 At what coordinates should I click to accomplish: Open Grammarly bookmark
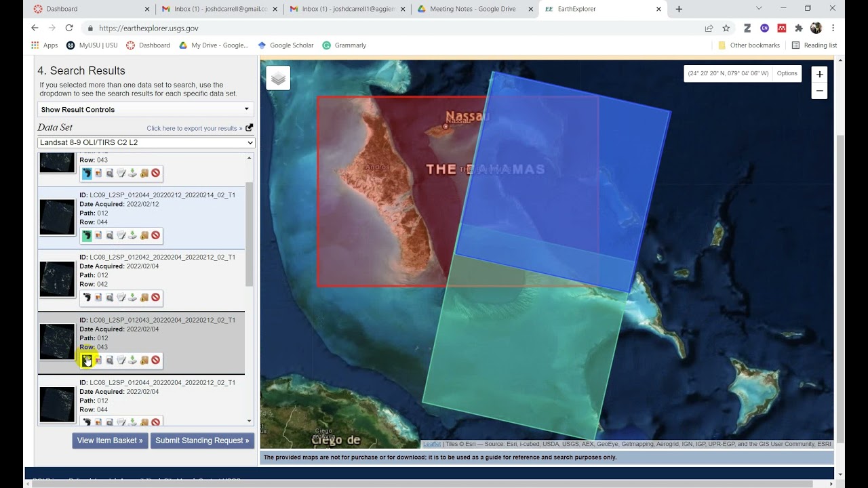click(x=344, y=45)
